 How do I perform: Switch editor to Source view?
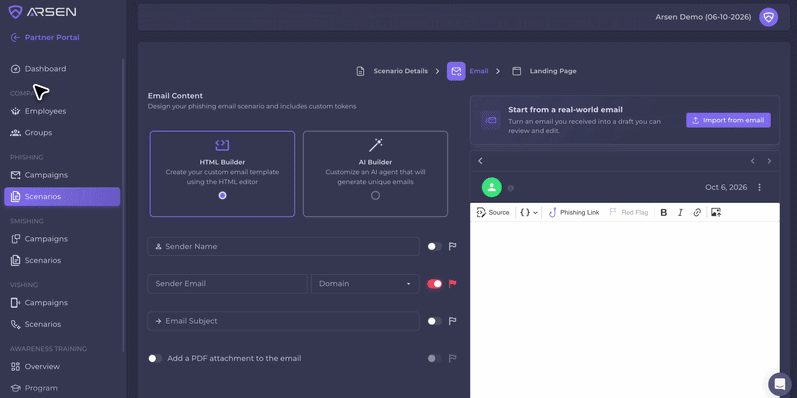pos(493,212)
